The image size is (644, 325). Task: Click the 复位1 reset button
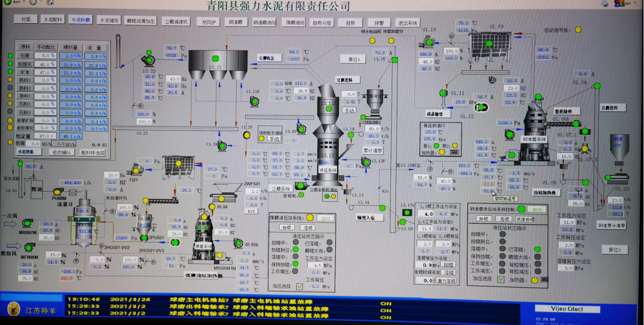coord(354,59)
